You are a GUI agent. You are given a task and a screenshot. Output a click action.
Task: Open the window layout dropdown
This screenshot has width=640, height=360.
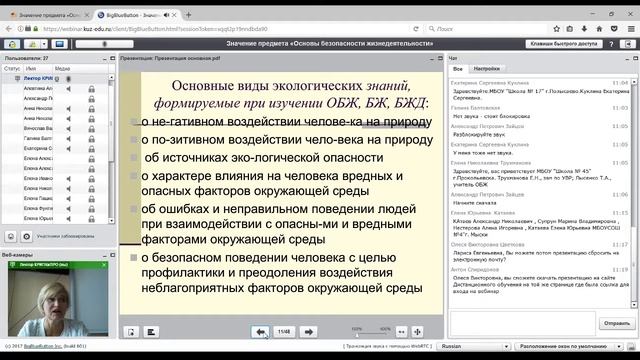coord(569,347)
